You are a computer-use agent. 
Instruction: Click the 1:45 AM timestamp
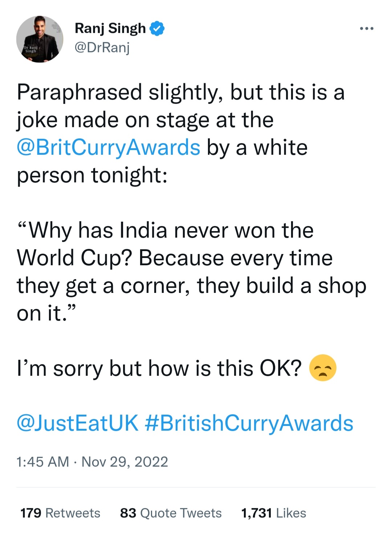pos(43,462)
